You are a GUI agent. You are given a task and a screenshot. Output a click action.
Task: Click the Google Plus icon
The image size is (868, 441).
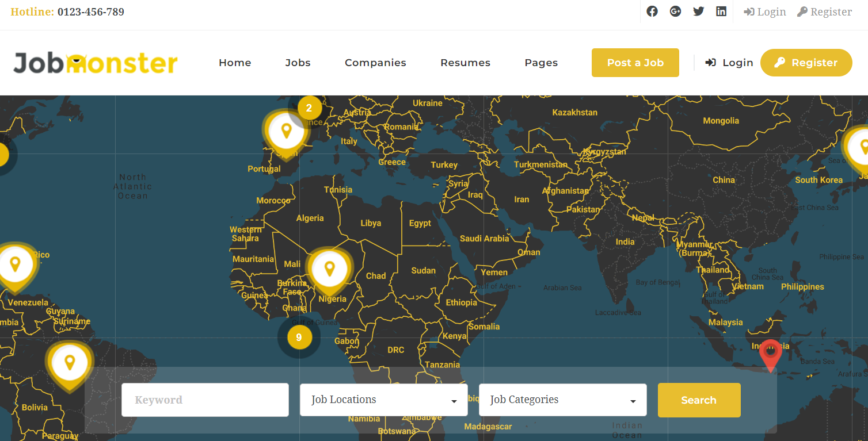point(675,11)
